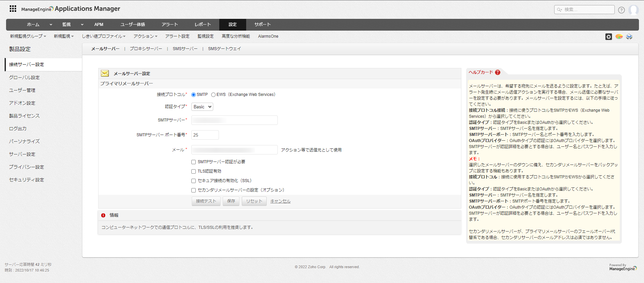
Task: Switch to the SMSサーバー sub-tab
Action: pyautogui.click(x=185, y=49)
